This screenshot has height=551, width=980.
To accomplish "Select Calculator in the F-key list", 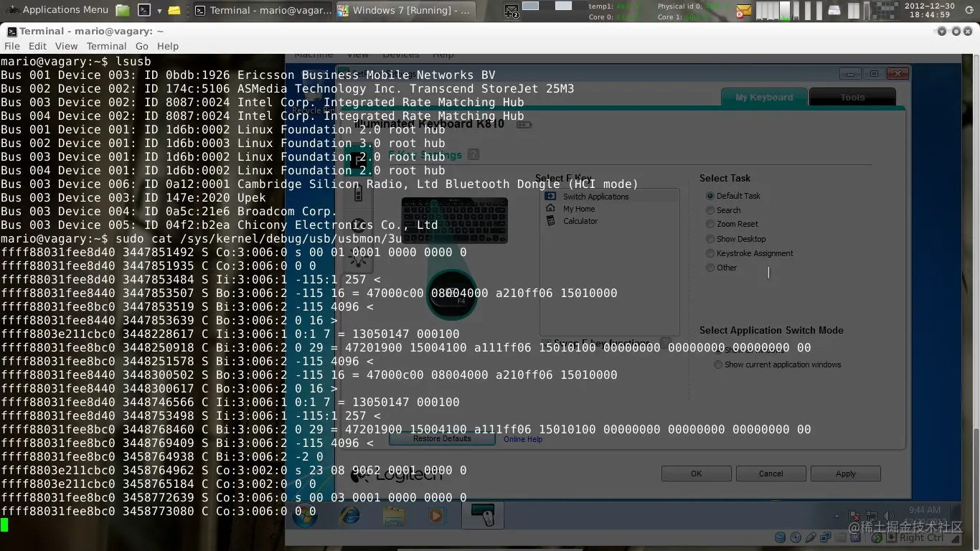I will pos(580,221).
